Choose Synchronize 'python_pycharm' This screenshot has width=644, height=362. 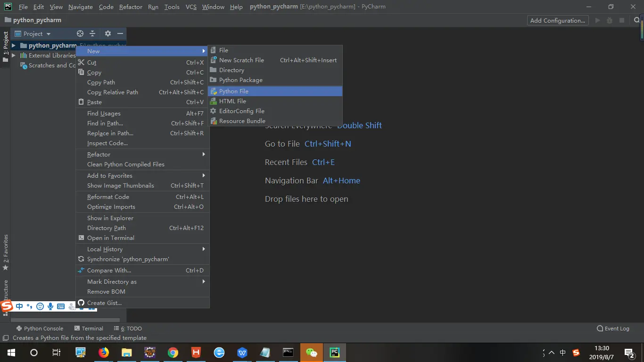[x=142, y=259]
